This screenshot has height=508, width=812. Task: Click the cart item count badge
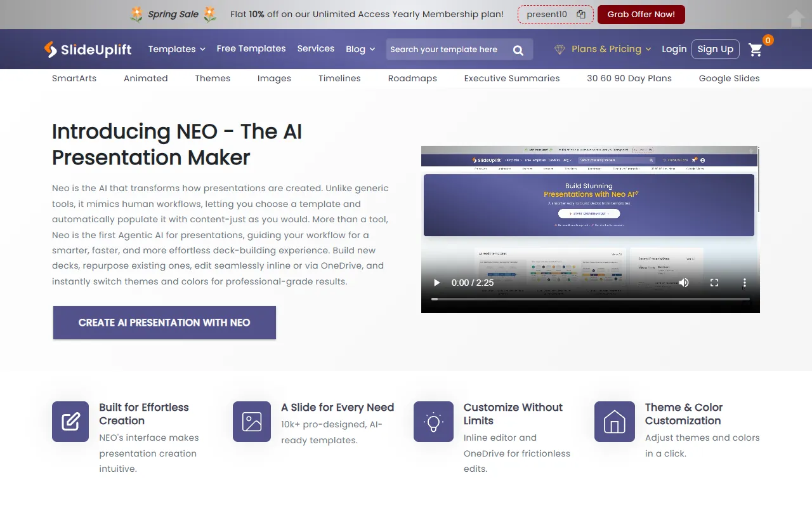click(768, 41)
